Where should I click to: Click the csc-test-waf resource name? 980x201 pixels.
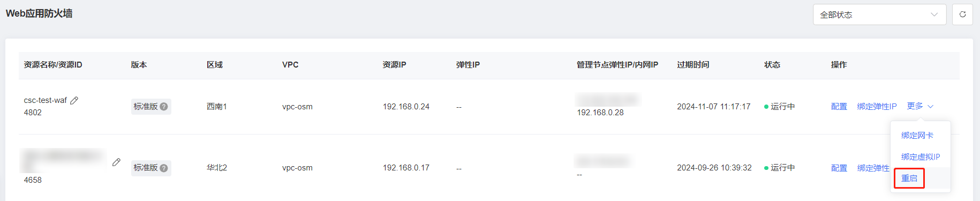(x=46, y=100)
